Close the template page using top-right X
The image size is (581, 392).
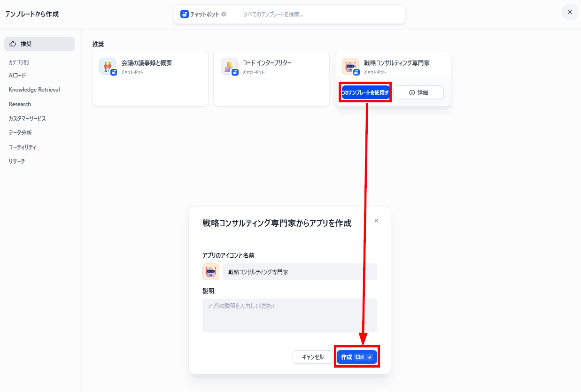click(x=570, y=12)
